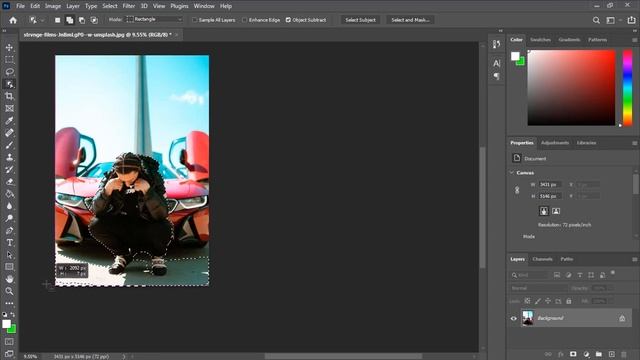The image size is (640, 360).
Task: Choose Subtract from Selection mode button
Action: (x=82, y=20)
